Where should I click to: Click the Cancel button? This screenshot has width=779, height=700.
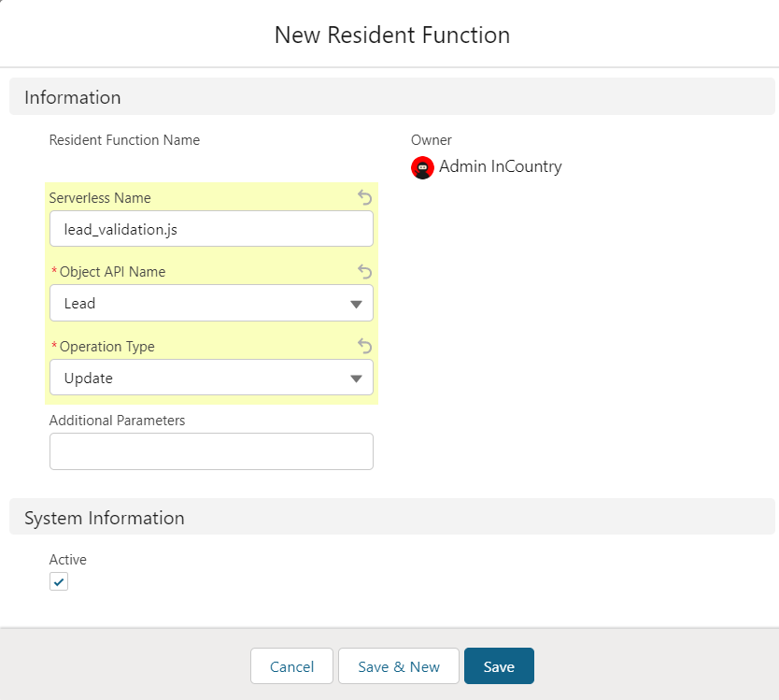[x=291, y=666]
